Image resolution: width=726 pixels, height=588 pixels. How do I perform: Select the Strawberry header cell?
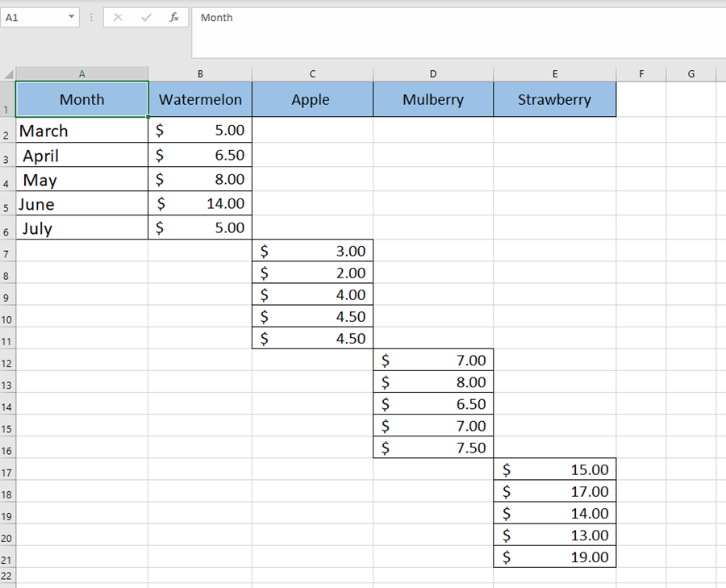(554, 100)
